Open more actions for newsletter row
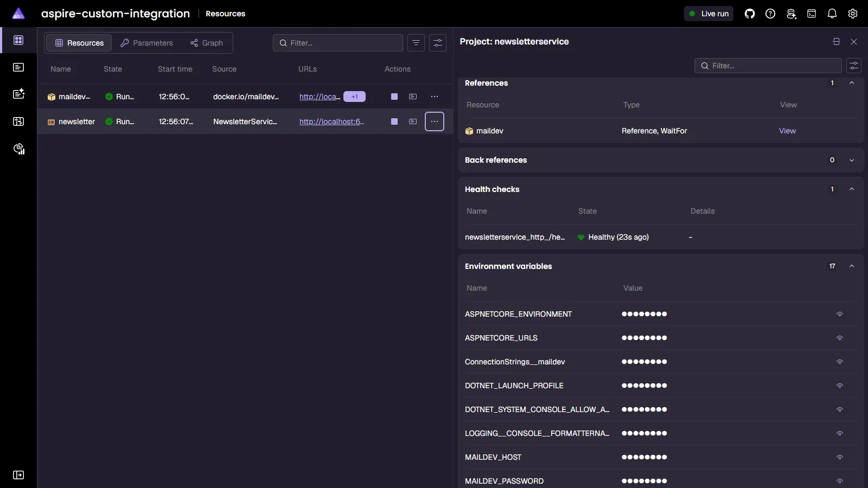Screen dimensions: 868x488 coord(435,121)
